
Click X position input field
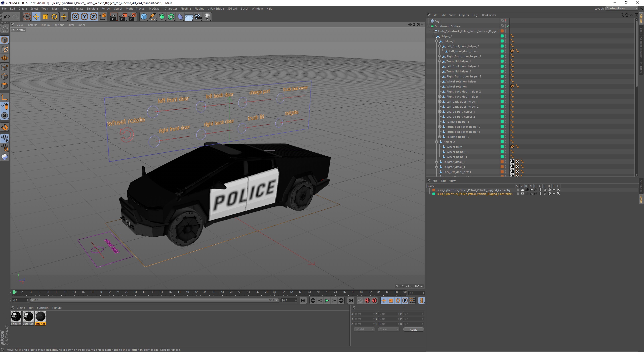click(364, 314)
